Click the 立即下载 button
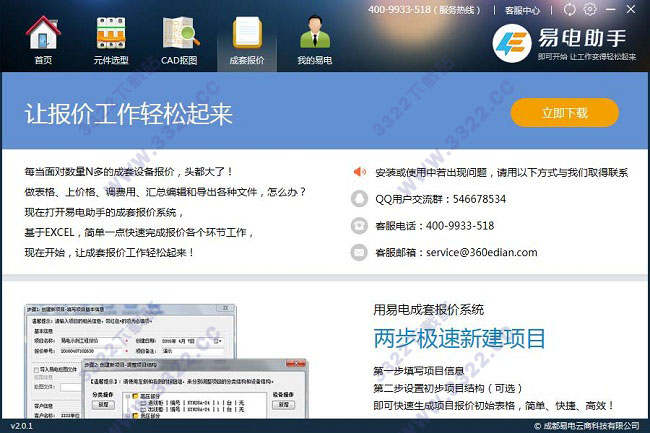Image resolution: width=650 pixels, height=433 pixels. tap(565, 113)
